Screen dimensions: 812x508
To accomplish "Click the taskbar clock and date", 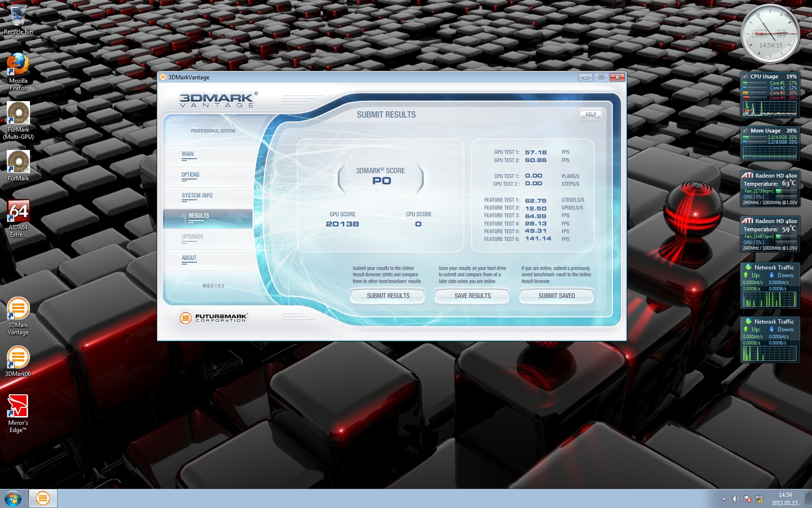I will (x=785, y=499).
